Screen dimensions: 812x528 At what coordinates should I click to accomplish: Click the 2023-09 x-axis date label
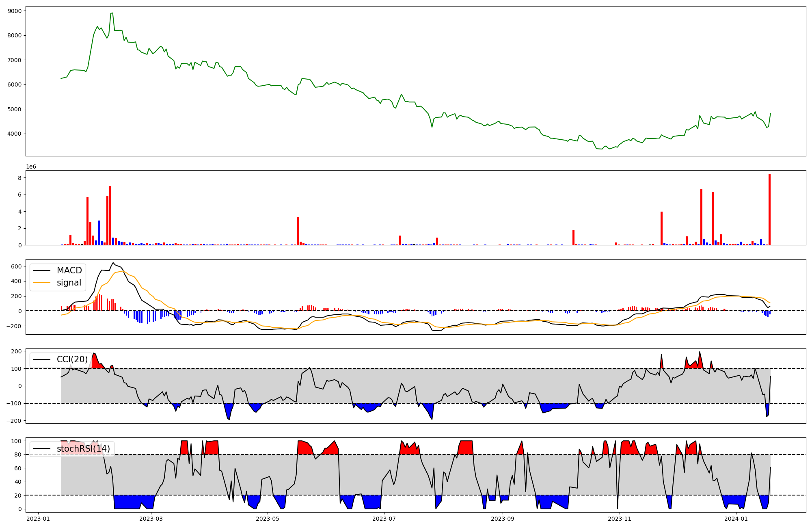[x=503, y=519]
